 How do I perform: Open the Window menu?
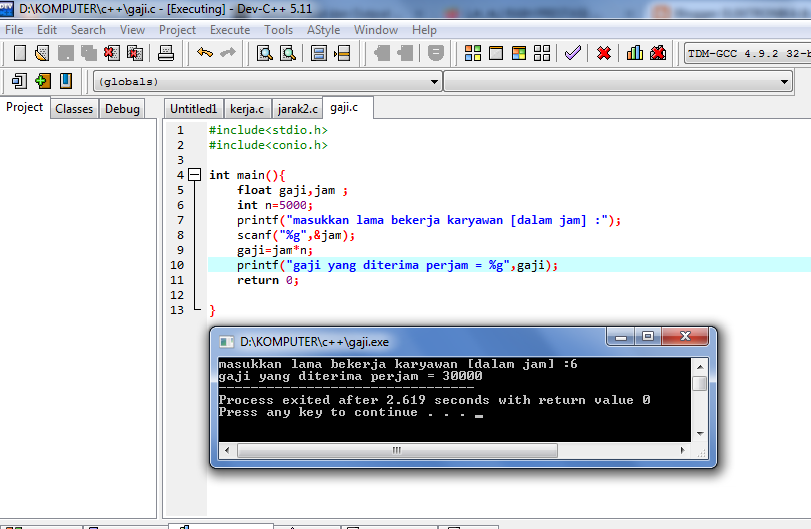tap(376, 30)
